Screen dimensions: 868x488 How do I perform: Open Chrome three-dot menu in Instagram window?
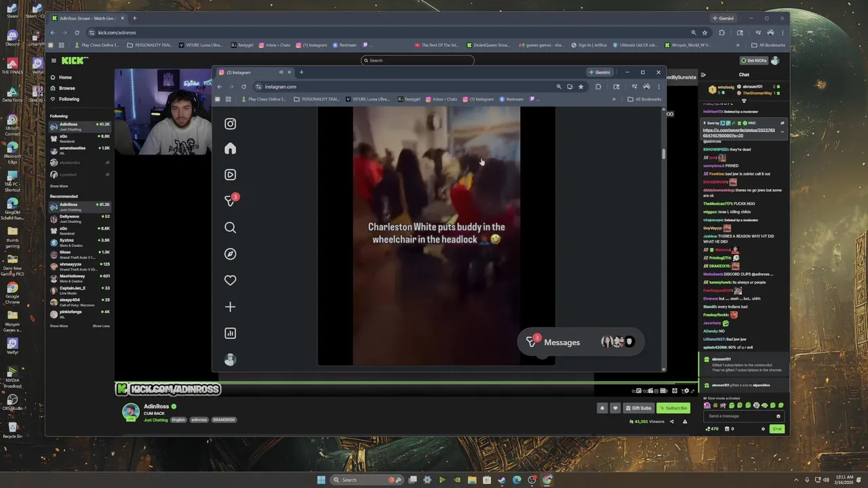(658, 87)
